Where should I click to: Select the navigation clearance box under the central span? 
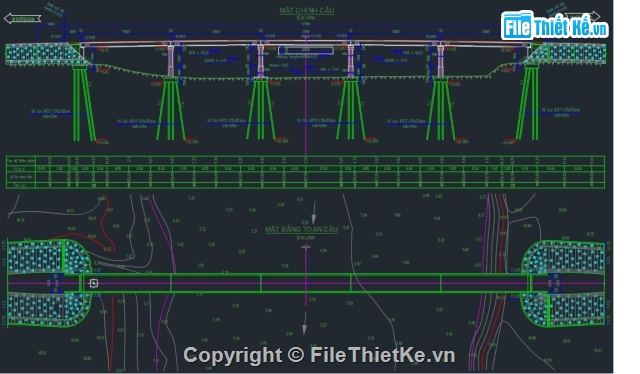[x=306, y=51]
